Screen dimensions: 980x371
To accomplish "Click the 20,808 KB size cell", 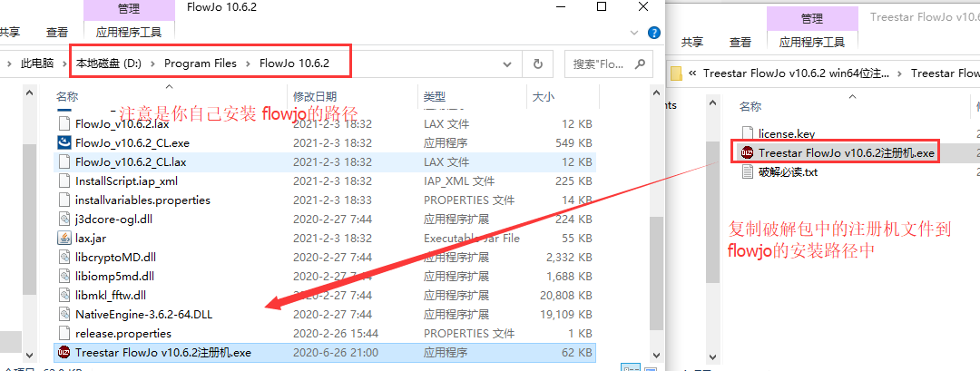I will pyautogui.click(x=566, y=295).
